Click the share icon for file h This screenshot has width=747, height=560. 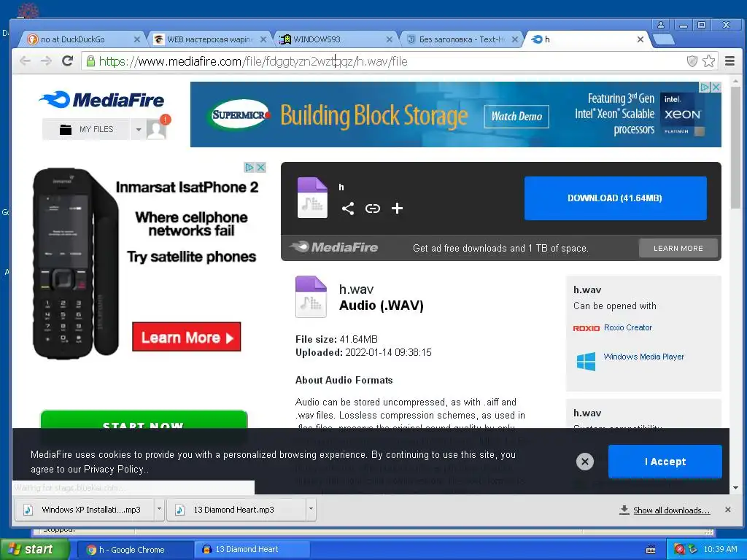click(348, 208)
